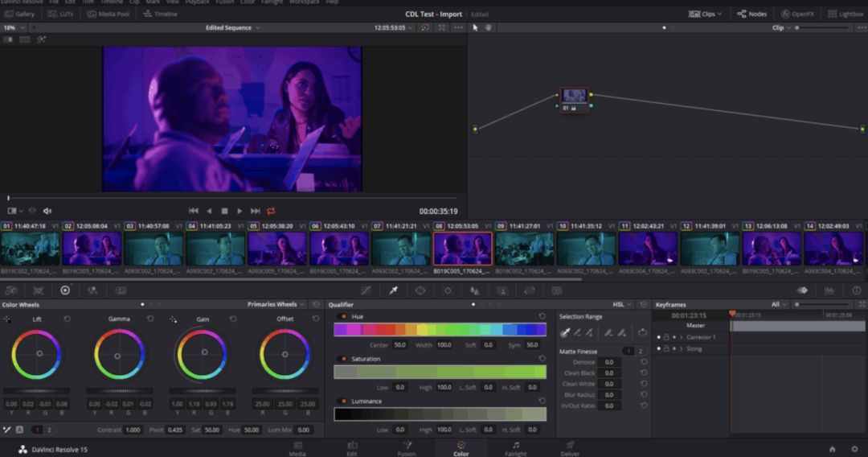Screen dimensions: 868x457
Task: Switch to the Fusion page tab
Action: point(407,448)
